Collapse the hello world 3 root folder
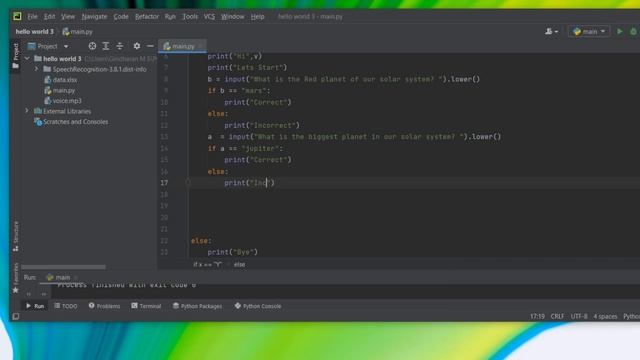640x360 pixels. pyautogui.click(x=27, y=59)
